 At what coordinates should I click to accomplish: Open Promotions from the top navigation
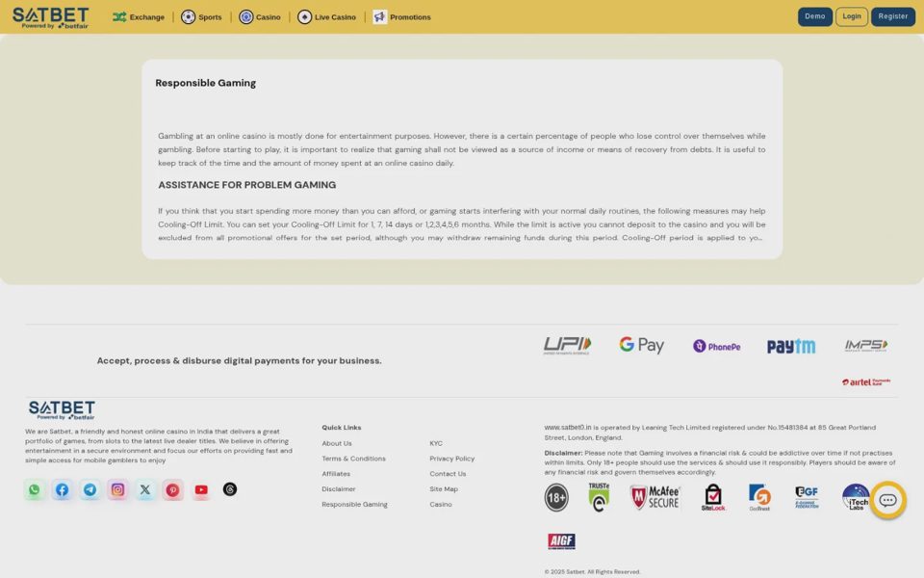(x=402, y=17)
